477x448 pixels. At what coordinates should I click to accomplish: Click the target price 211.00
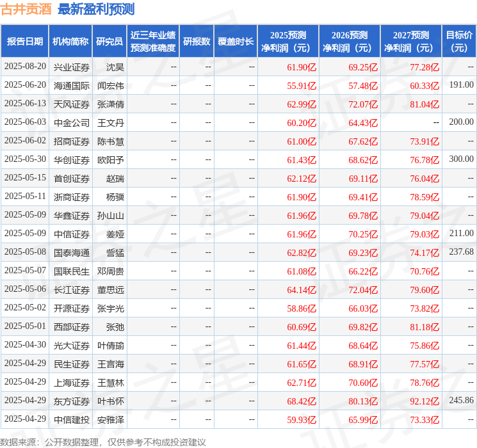coord(461,233)
